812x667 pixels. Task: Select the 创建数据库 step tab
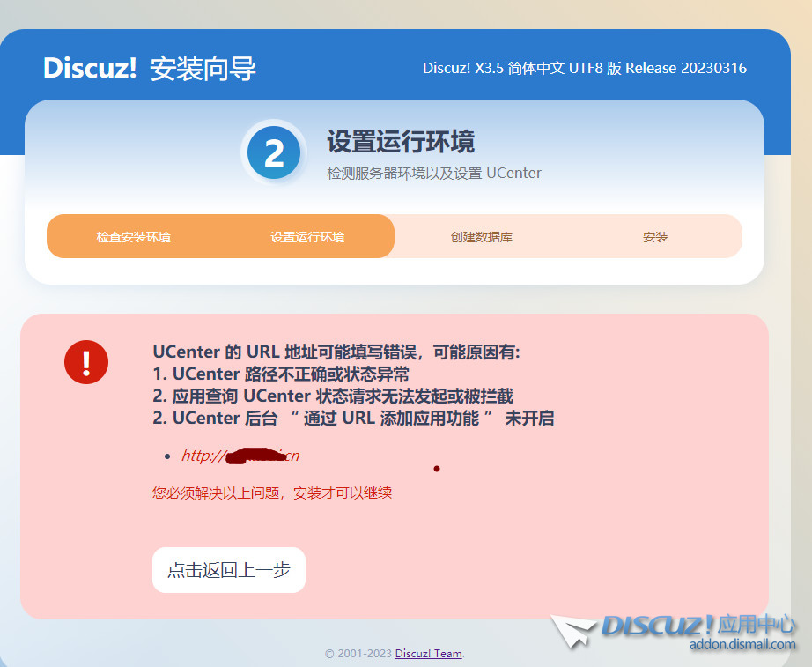point(481,237)
